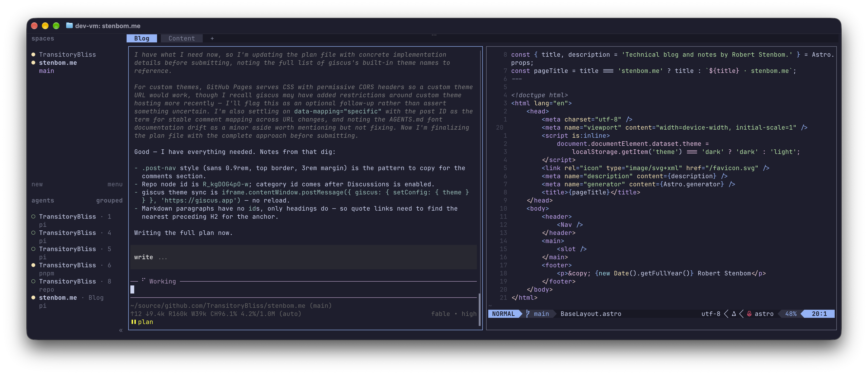Click the astro filetype icon
This screenshot has width=868, height=375.
[x=749, y=314]
